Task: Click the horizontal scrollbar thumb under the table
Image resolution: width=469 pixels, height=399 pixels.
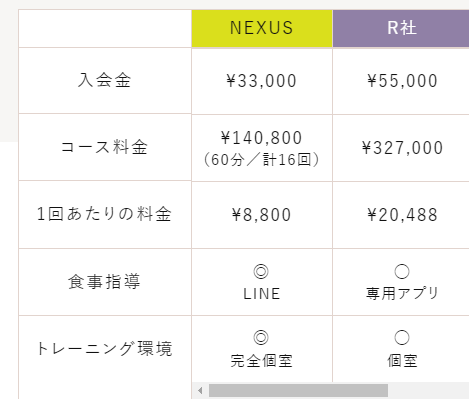Action: [x=298, y=390]
